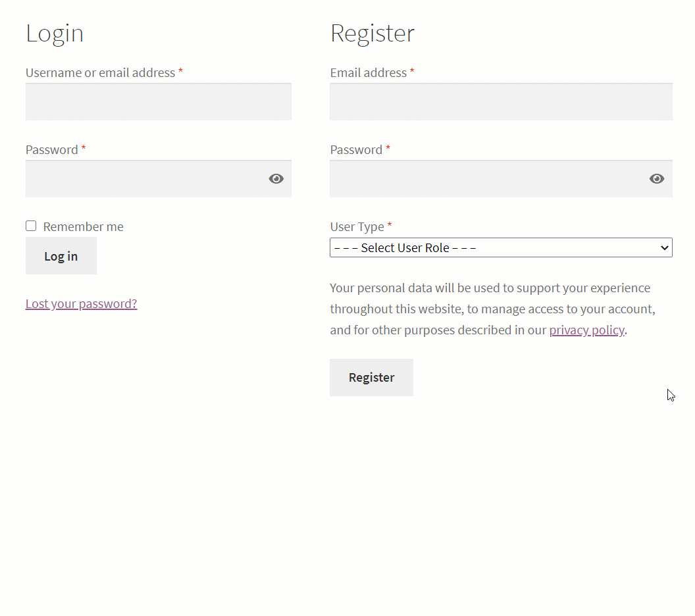Open the Lost your password? link
Viewport: 695px width, 616px height.
click(81, 303)
